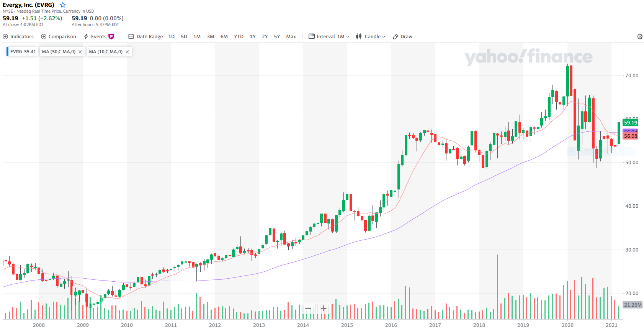Screen dimensions: 644x328
Task: Click the 2008 x-axis label
Action: point(39,325)
